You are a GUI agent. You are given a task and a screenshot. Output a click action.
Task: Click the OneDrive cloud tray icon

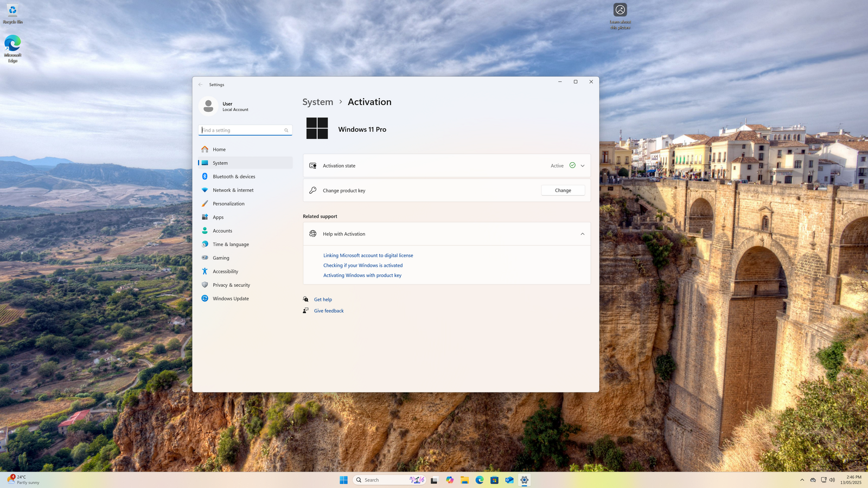point(813,480)
